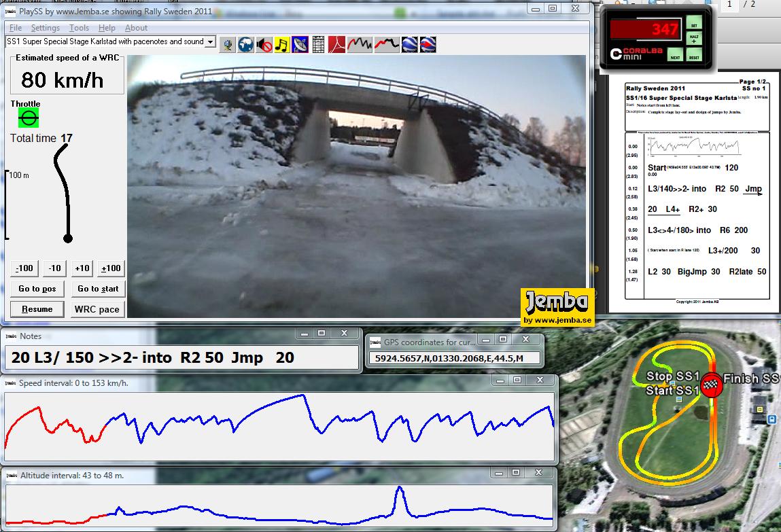Click the green Throttle indicator
Image resolution: width=781 pixels, height=532 pixels.
29,118
